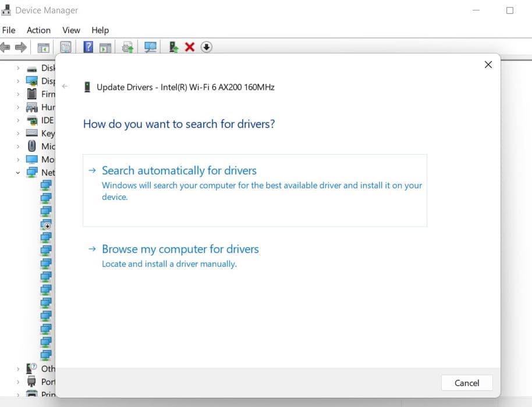
Task: Expand the Other devices category
Action: click(18, 369)
